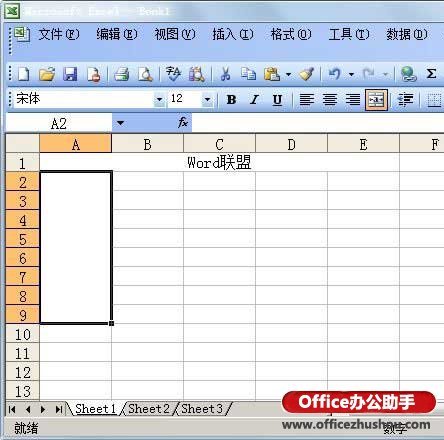
Task: Expand the font size dropdown showing 12
Action: (207, 99)
